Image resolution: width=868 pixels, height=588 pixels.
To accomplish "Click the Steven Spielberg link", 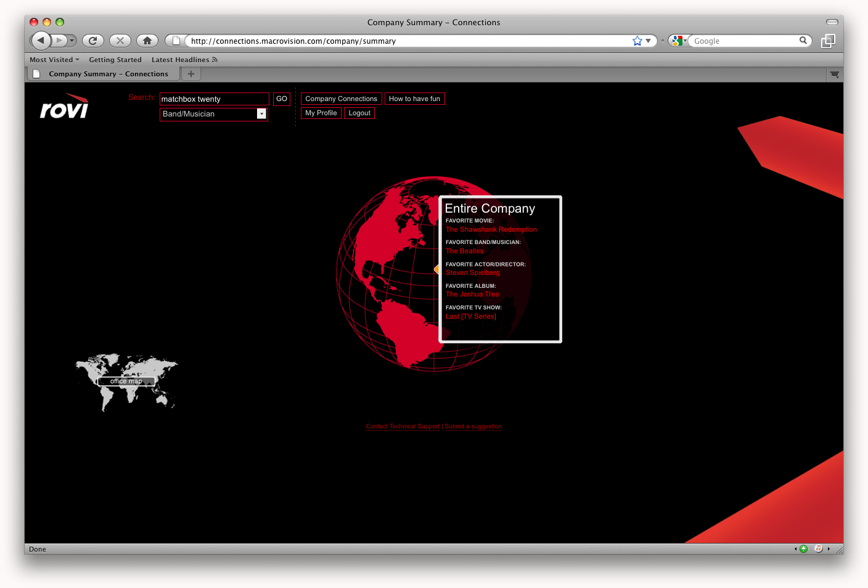I will pos(473,272).
